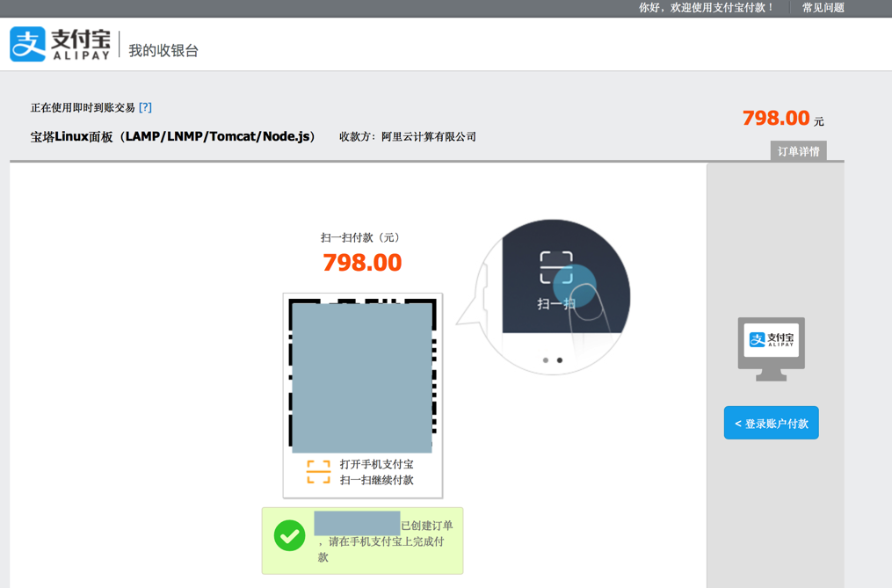Click the orange scan icon below QR code

click(318, 472)
